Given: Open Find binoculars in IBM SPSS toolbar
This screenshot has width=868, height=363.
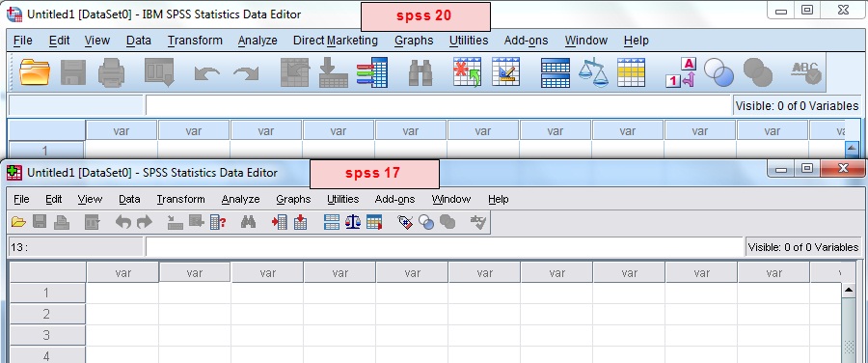Looking at the screenshot, I should tap(420, 72).
